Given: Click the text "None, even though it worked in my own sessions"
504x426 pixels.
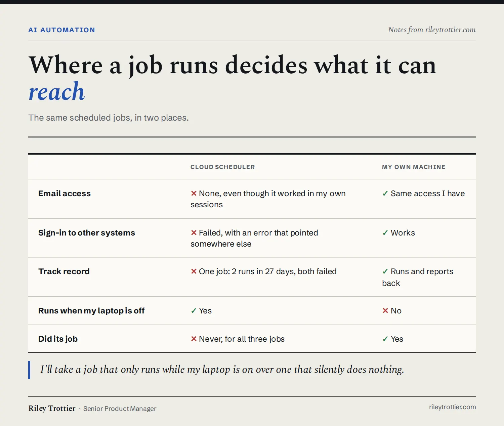Looking at the screenshot, I should tap(268, 199).
